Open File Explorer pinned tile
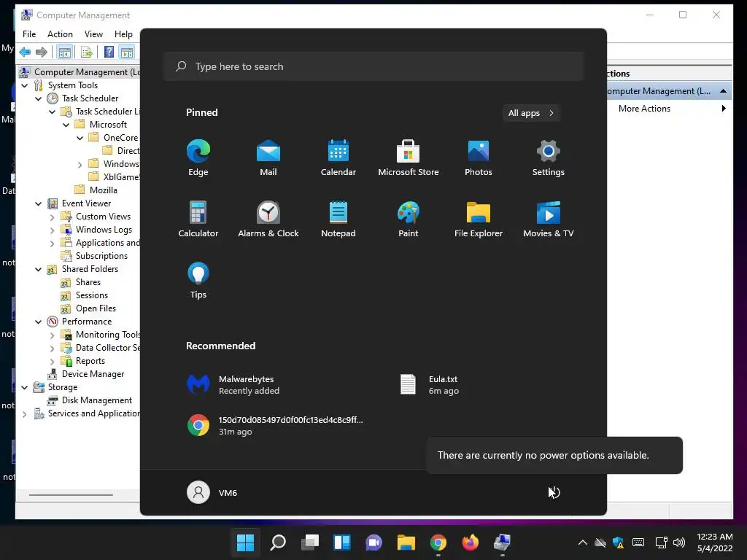This screenshot has height=560, width=747. click(479, 219)
